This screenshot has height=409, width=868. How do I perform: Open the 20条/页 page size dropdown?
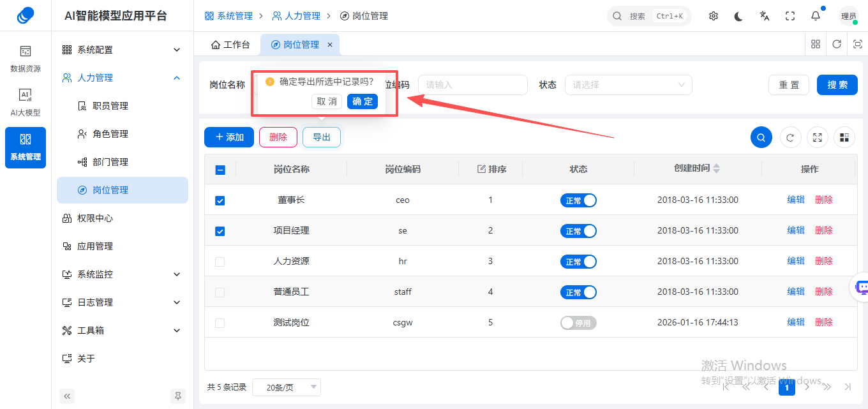(287, 387)
